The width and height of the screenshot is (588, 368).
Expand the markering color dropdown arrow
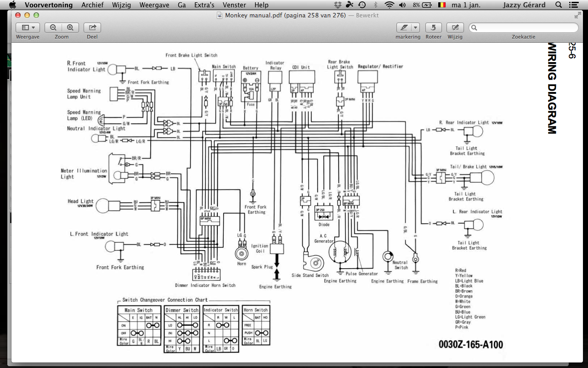(x=415, y=28)
